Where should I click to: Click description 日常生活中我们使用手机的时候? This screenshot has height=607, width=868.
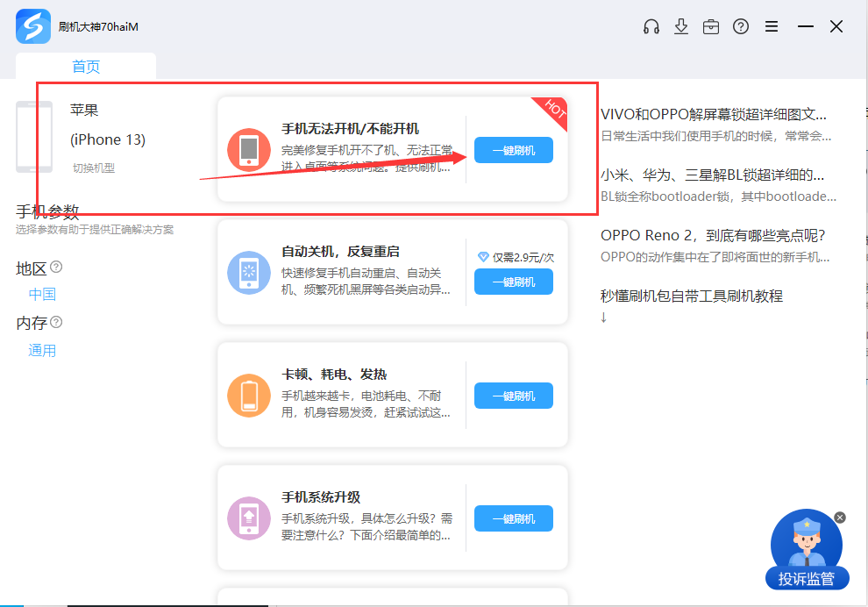[715, 136]
